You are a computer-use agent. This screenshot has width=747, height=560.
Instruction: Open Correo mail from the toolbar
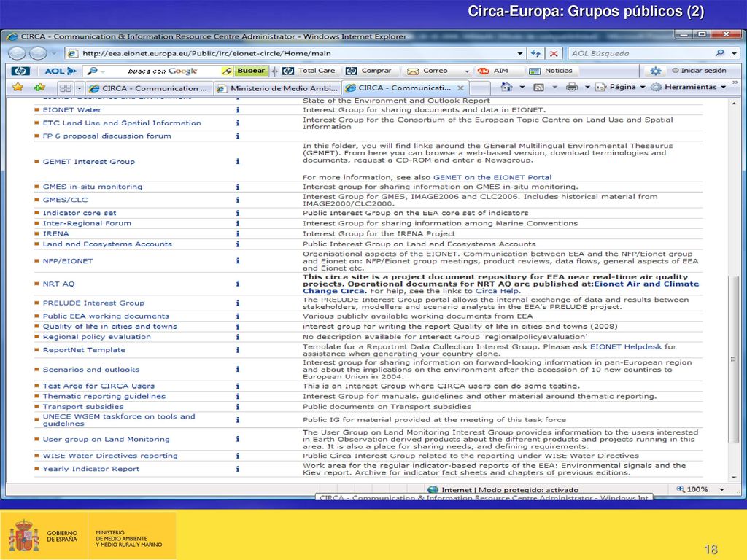click(427, 71)
